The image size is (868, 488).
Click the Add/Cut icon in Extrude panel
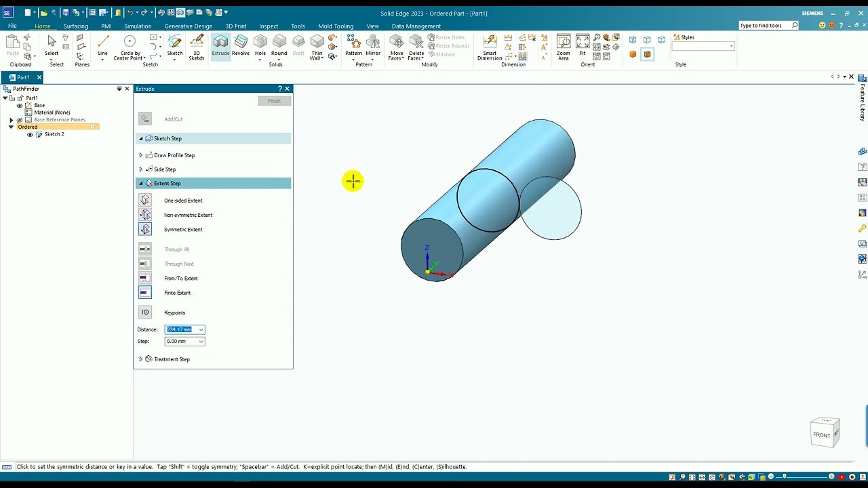point(145,119)
